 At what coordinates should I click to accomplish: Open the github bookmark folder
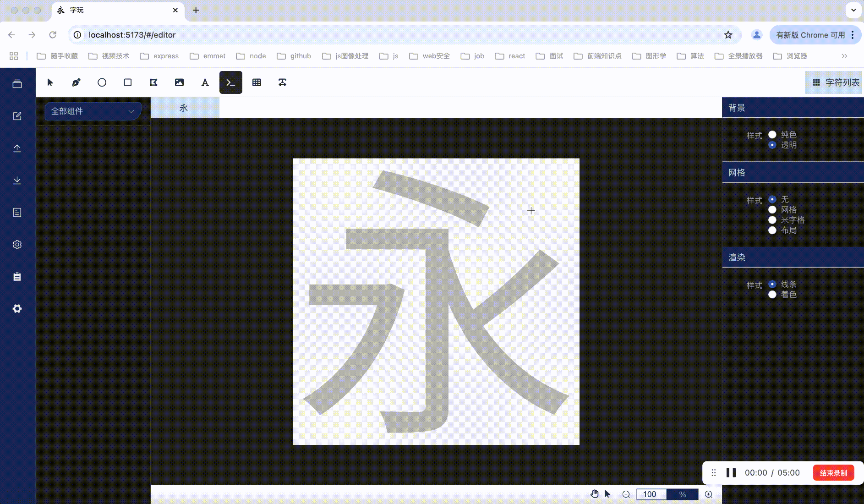tap(295, 56)
